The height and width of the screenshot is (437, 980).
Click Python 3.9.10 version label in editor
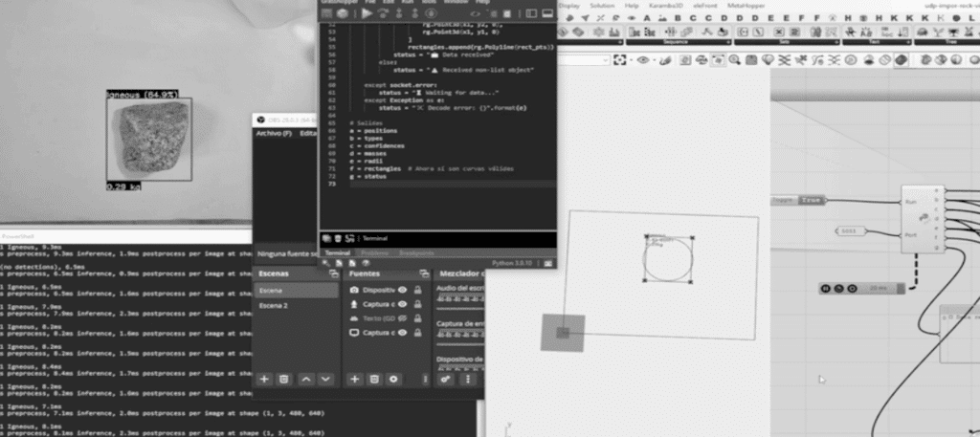point(513,264)
